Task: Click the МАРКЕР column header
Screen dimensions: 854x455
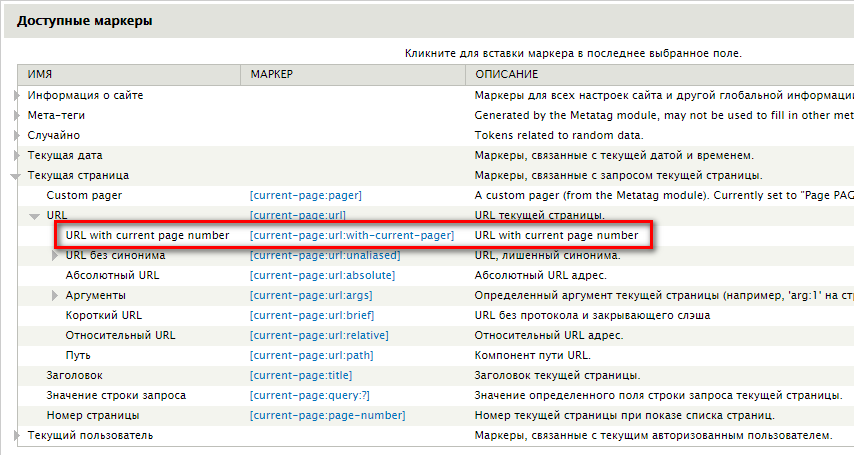Action: click(272, 74)
